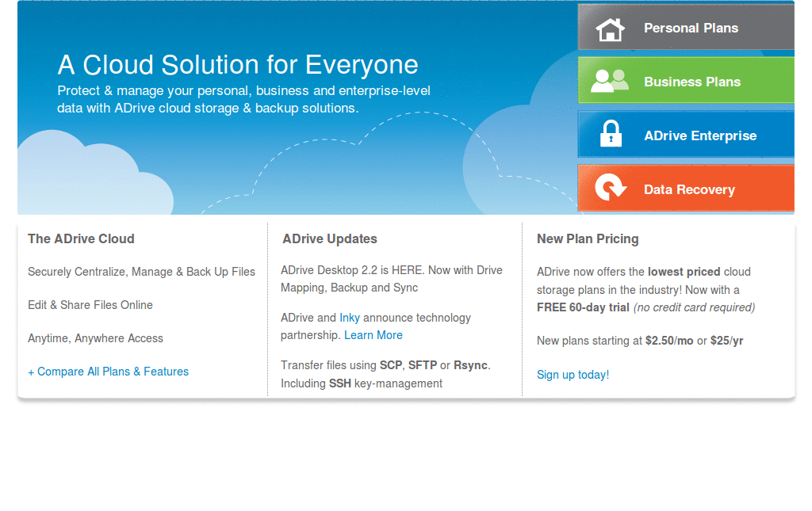Go to ADrive Enterprise button label
The width and height of the screenshot is (812, 511).
tap(700, 135)
